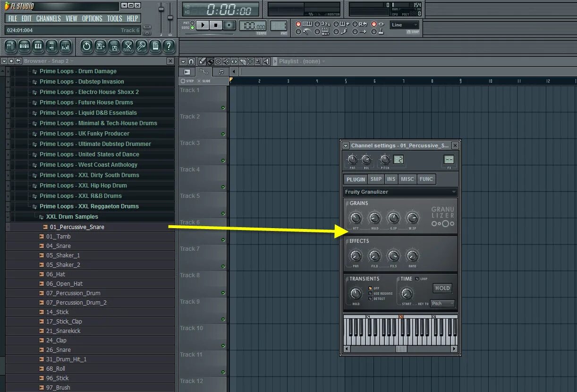Toggle the 3-2-1 countdown before recording

(x=326, y=24)
